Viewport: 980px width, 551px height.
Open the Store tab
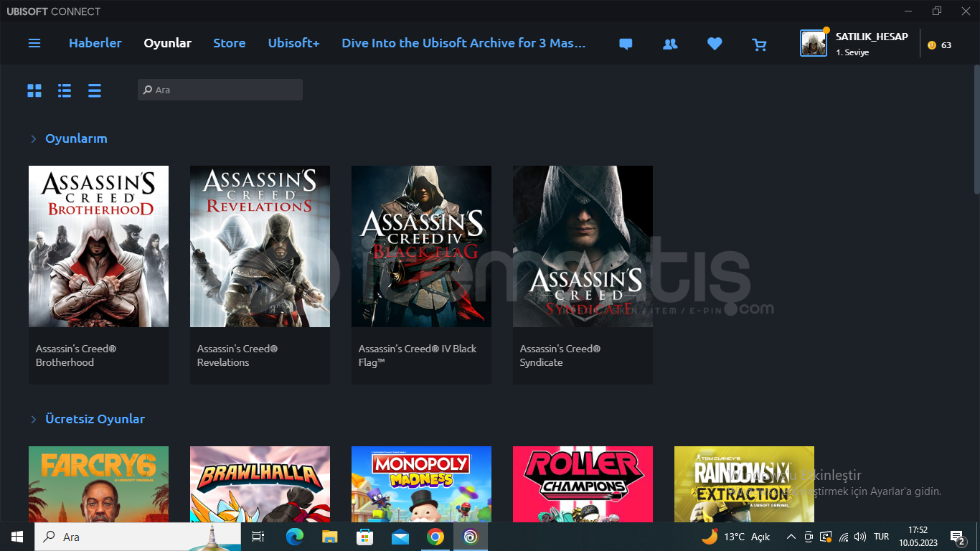230,43
